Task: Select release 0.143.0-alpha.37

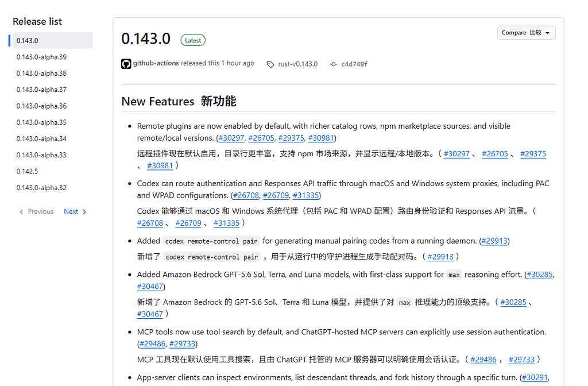Action: coord(41,90)
